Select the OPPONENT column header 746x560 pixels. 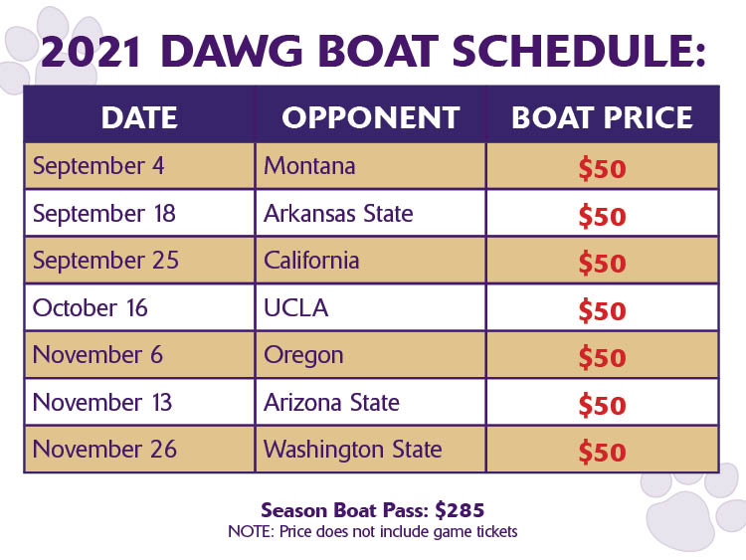click(x=371, y=117)
